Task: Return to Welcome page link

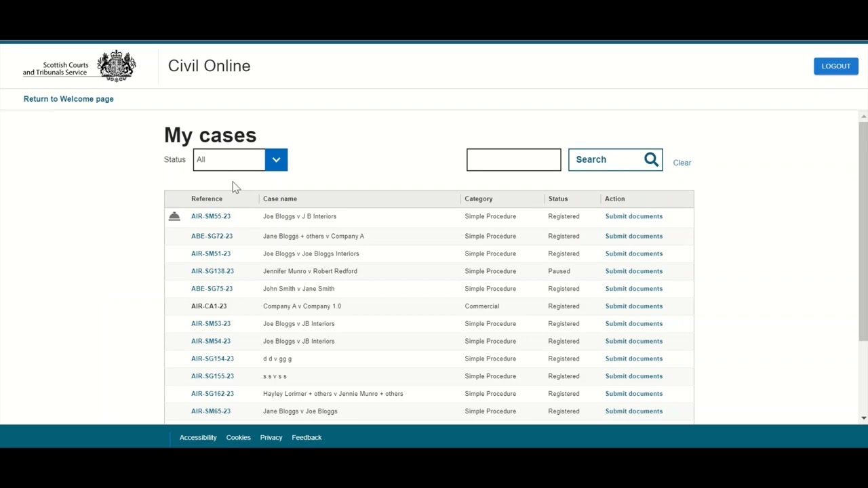Action: tap(68, 99)
